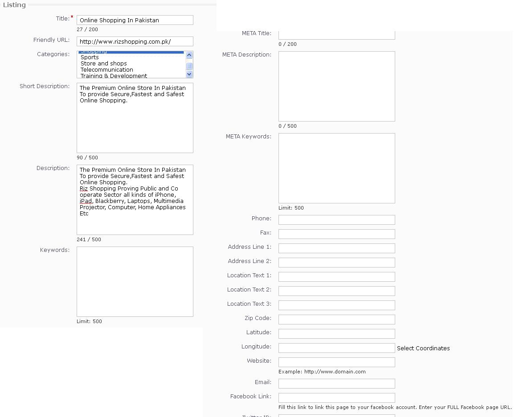Viewport: 532px width, 417px height.
Task: Click the Zip Code field
Action: [x=336, y=320]
